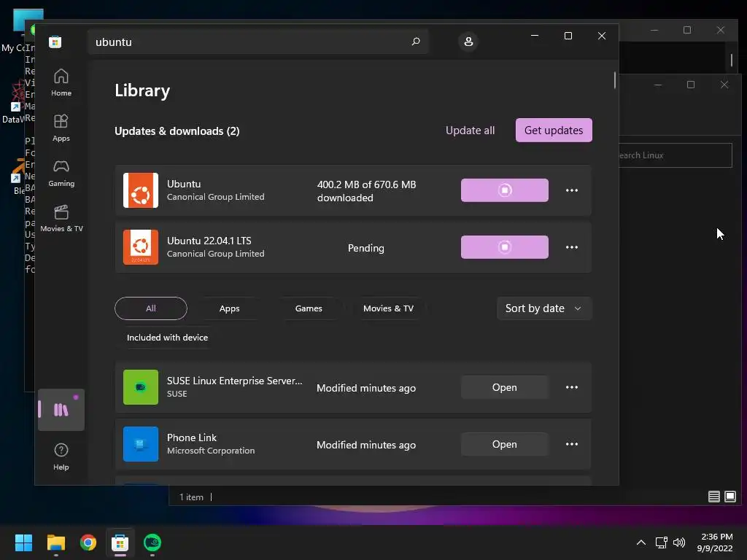747x560 pixels.
Task: Open more options for Ubuntu
Action: 572,190
